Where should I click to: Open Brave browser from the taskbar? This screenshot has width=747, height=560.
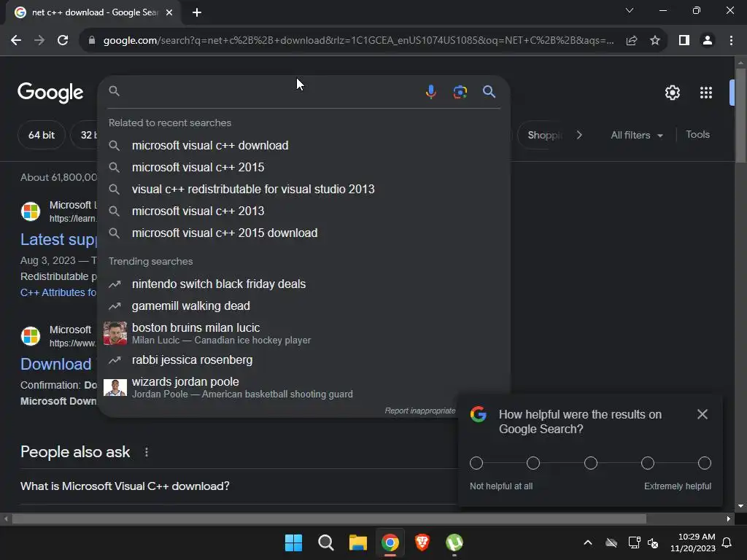[x=422, y=542]
